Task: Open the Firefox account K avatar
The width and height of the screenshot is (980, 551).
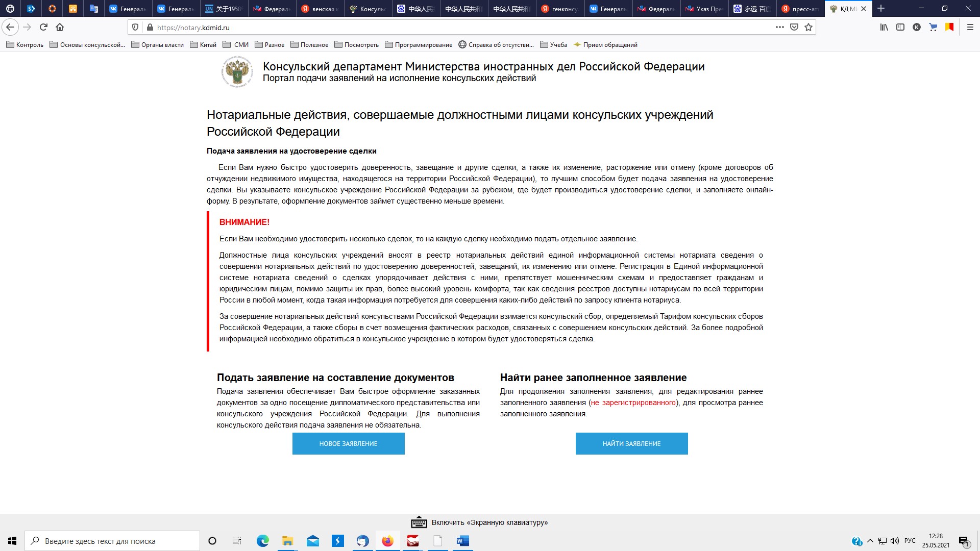Action: (x=917, y=27)
